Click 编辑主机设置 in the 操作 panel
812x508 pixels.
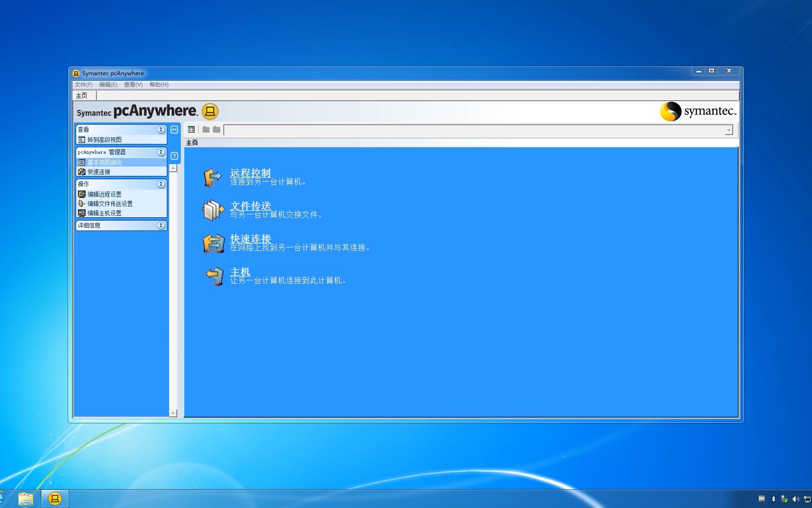coord(104,213)
